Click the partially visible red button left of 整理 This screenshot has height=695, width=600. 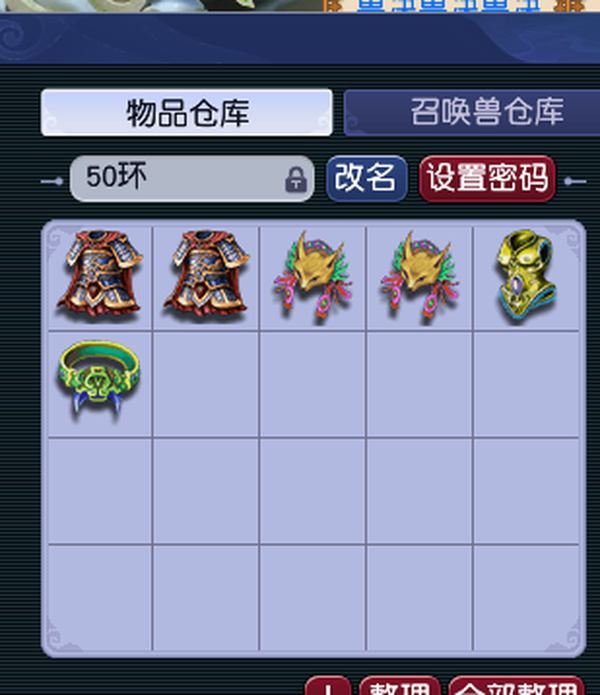328,686
